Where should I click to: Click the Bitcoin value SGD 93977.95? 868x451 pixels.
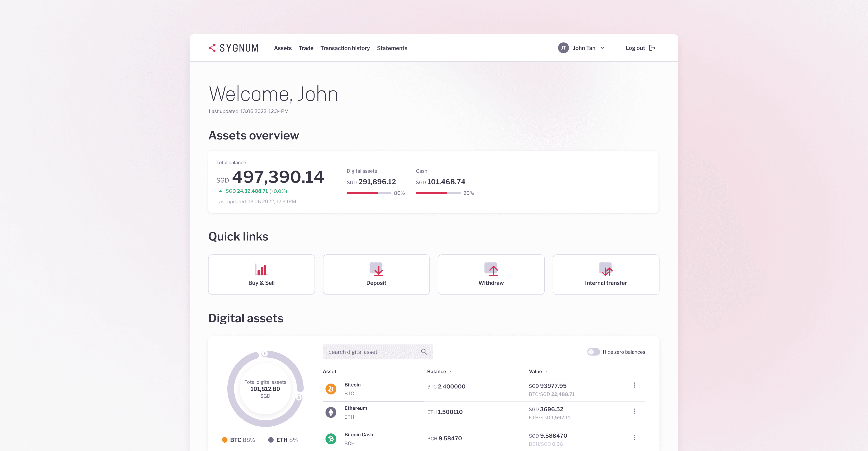click(x=547, y=386)
